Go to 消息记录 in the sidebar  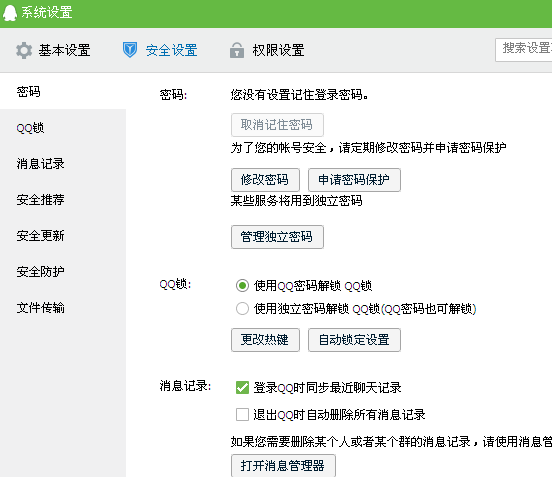point(63,164)
